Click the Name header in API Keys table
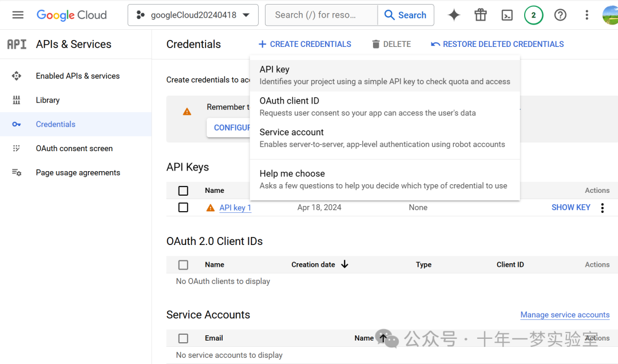This screenshot has width=618, height=364. pos(215,191)
